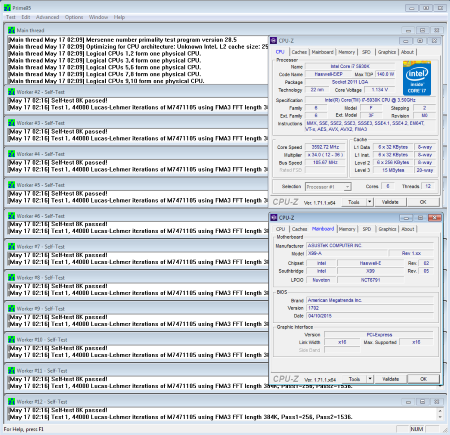Viewport: 450px width, 435px height.
Task: Select the Graphics tab in upper CPU-Z
Action: [387, 52]
